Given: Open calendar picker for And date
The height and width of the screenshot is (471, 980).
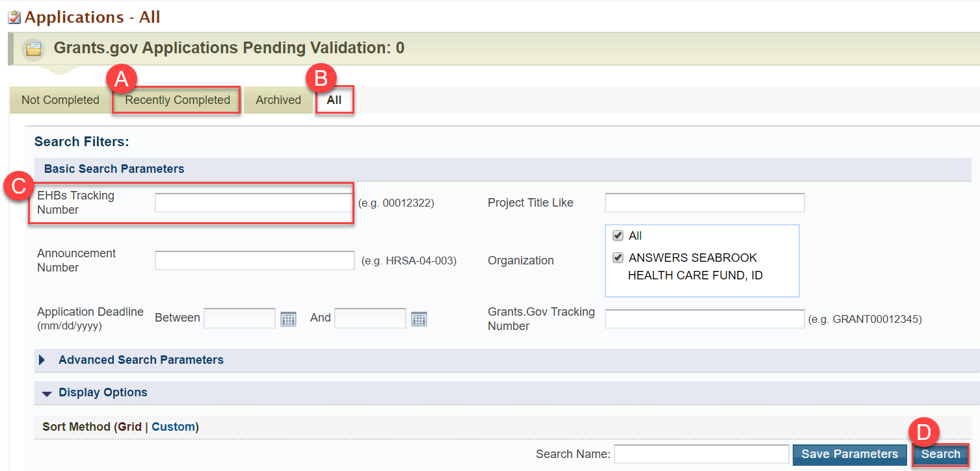Looking at the screenshot, I should click(419, 319).
